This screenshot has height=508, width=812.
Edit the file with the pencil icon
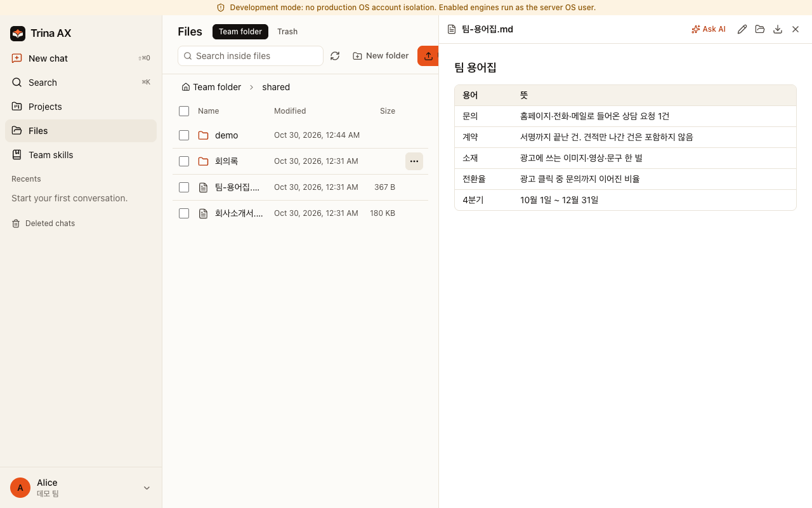[x=742, y=29]
